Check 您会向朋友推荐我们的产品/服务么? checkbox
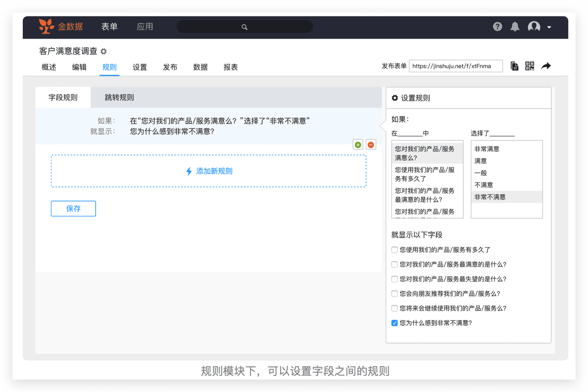This screenshot has height=392, width=588. click(x=394, y=294)
